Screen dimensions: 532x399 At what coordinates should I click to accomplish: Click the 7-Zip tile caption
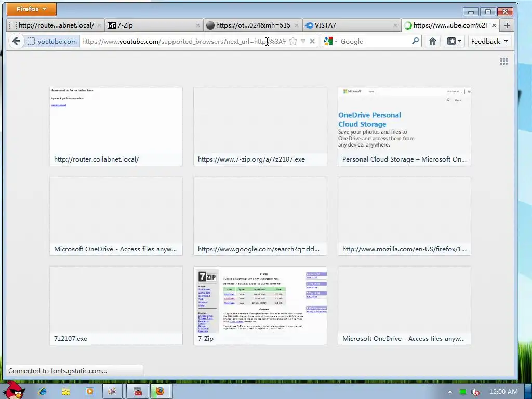206,339
